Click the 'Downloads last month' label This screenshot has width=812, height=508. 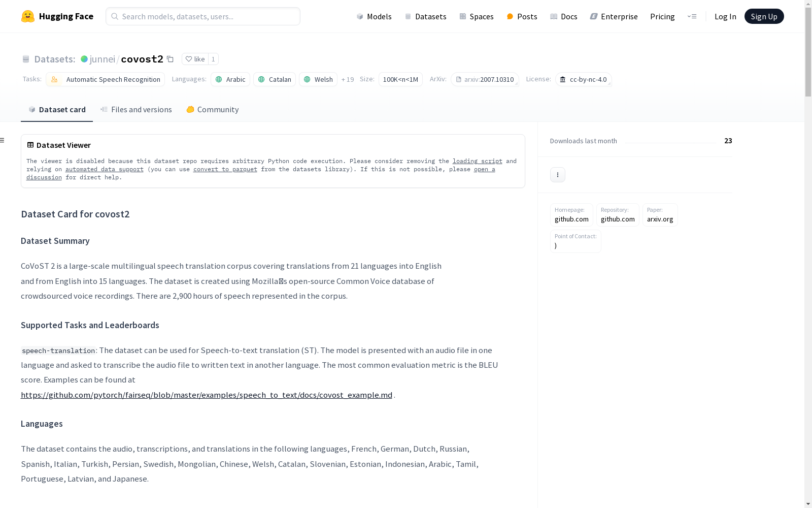(583, 141)
